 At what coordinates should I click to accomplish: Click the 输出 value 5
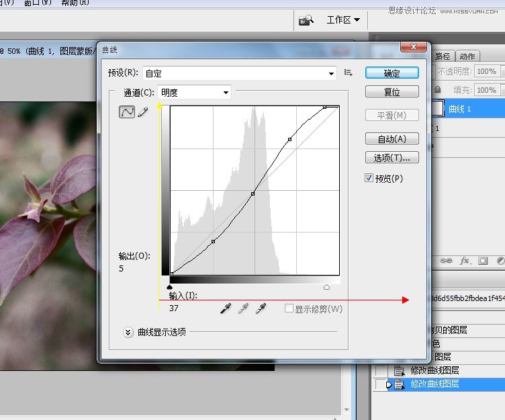121,269
